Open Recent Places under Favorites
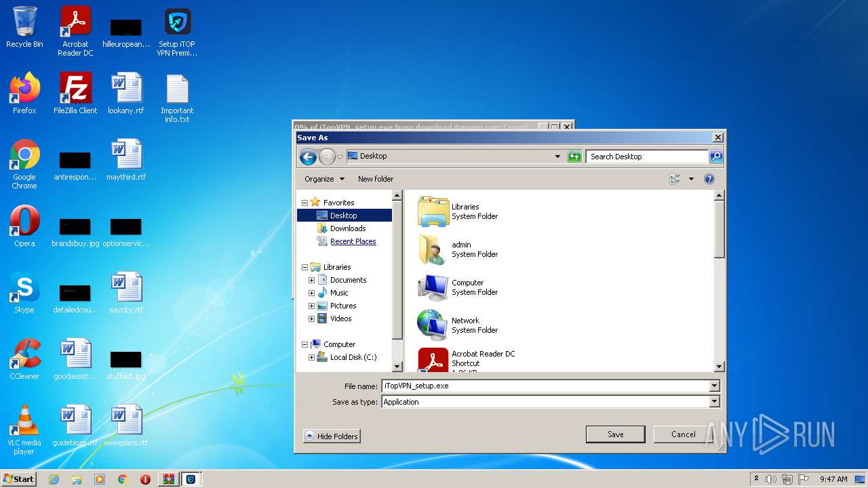This screenshot has height=488, width=868. (353, 241)
